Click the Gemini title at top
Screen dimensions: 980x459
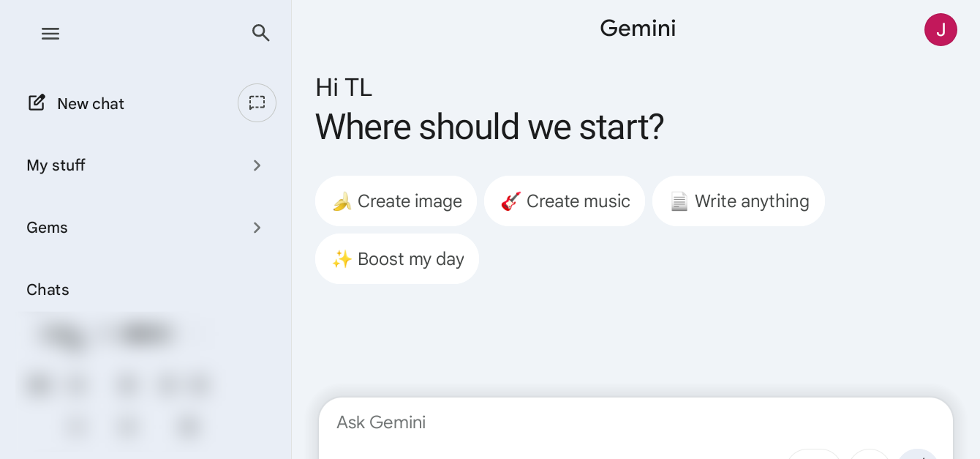click(x=638, y=29)
